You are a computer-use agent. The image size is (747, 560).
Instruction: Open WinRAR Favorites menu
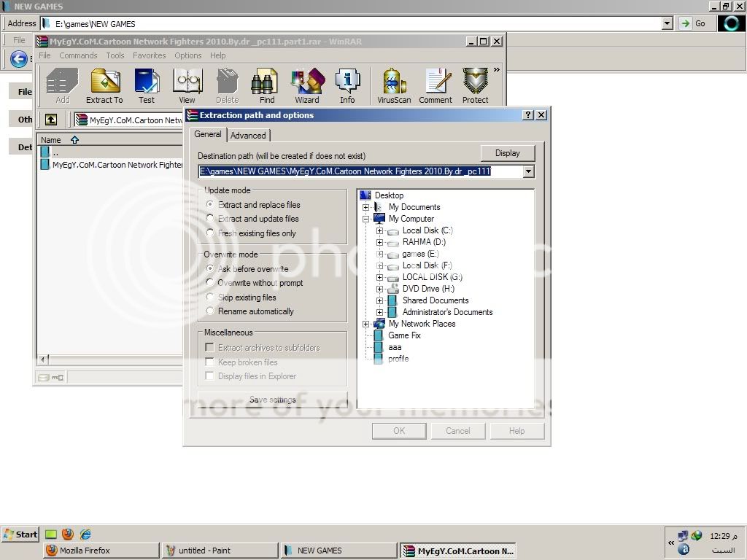click(149, 55)
